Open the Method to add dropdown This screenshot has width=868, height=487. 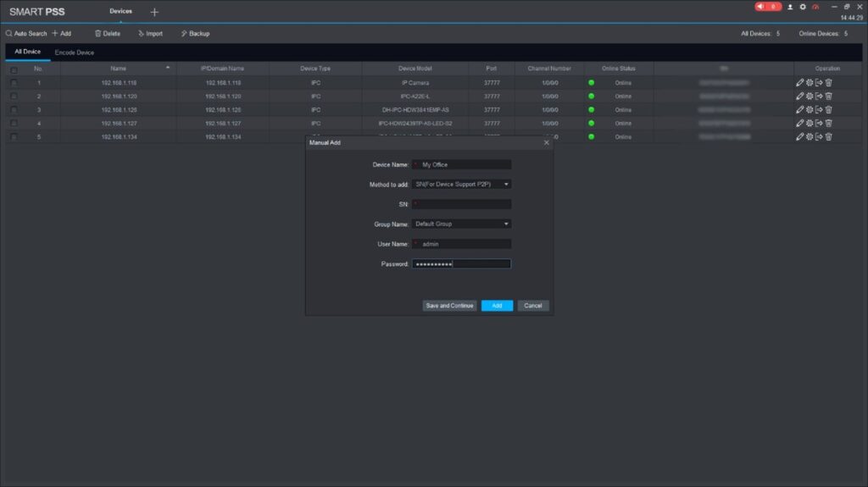[x=461, y=185]
